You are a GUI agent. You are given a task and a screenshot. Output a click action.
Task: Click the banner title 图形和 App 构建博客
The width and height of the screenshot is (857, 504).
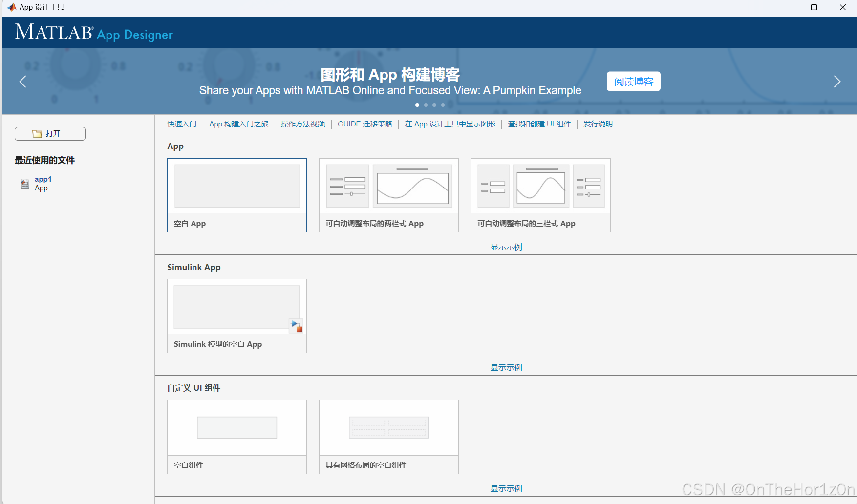click(390, 75)
